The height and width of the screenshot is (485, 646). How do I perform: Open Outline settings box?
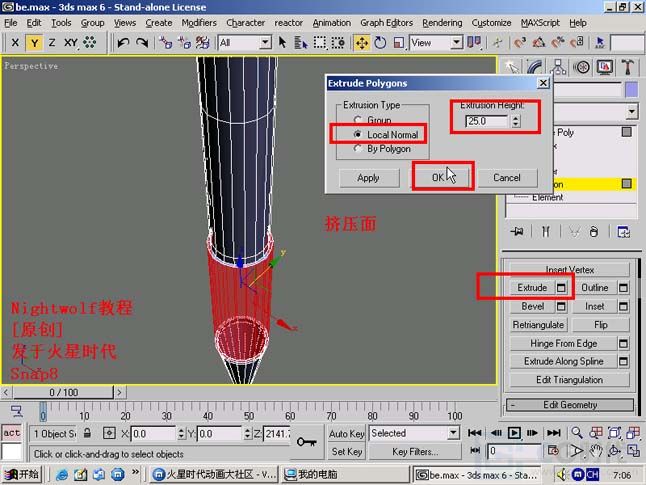(x=623, y=288)
